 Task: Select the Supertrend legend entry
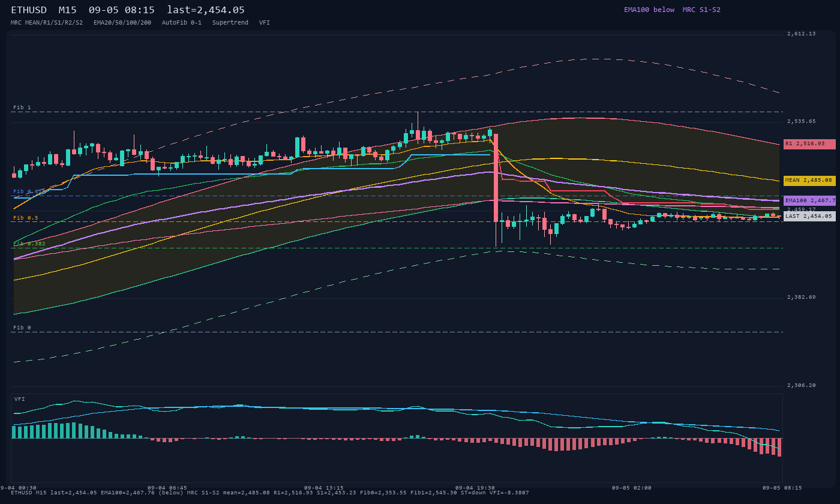tap(230, 23)
